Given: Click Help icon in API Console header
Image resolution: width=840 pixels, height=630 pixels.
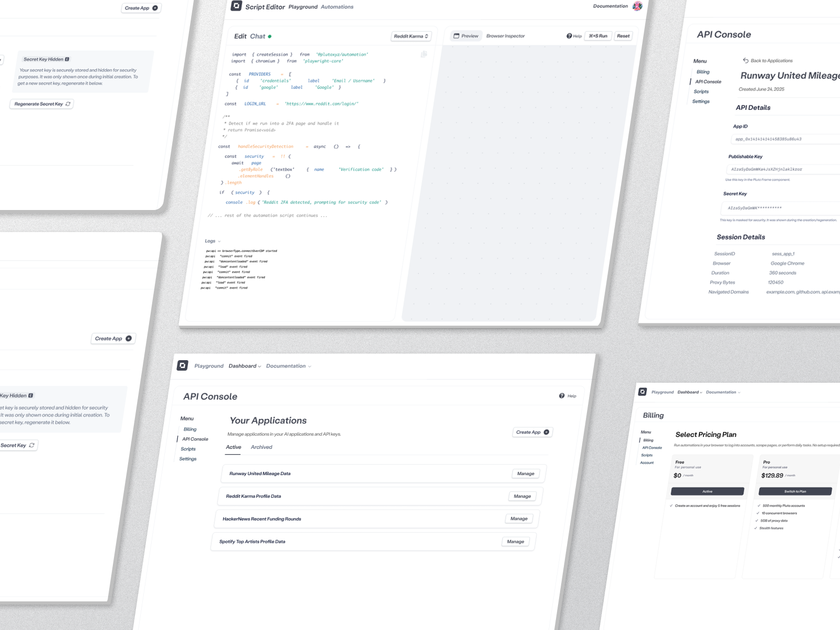Looking at the screenshot, I should point(562,396).
